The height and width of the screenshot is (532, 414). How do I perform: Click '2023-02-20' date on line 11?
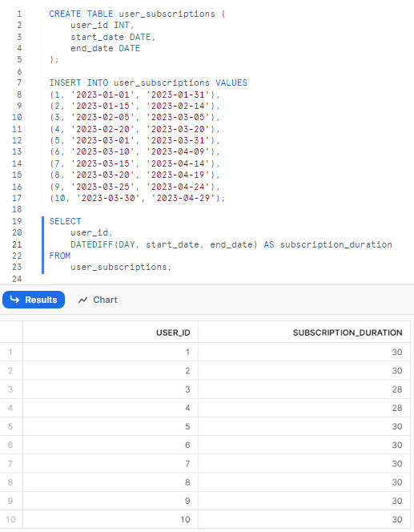[103, 129]
